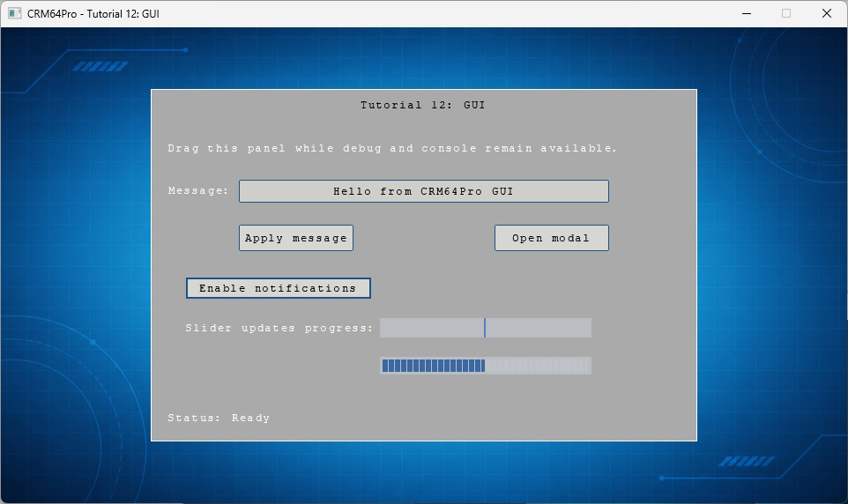
Task: Open the modal dialog button
Action: click(551, 238)
